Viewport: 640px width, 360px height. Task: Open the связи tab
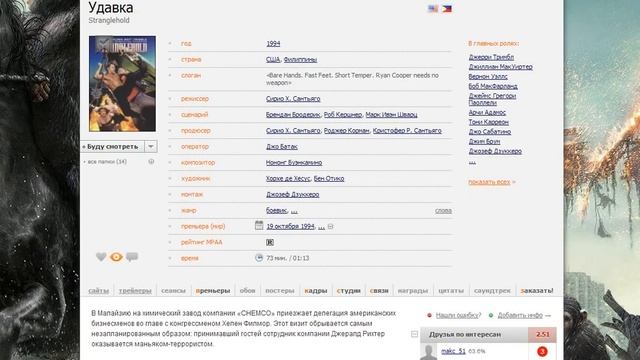point(379,291)
